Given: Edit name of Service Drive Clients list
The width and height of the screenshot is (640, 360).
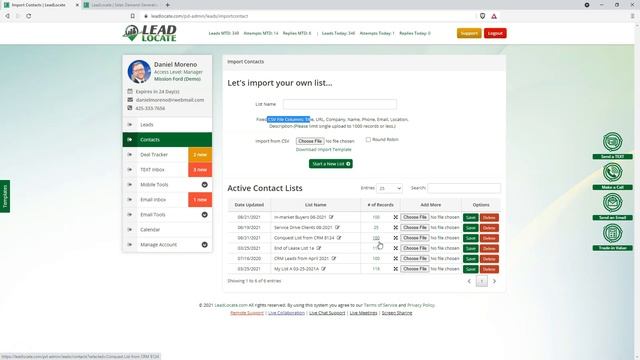Looking at the screenshot, I should pos(337,227).
